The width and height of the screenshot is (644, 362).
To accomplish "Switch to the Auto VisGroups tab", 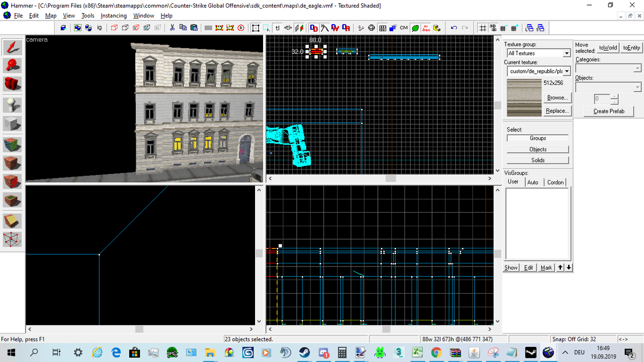I will [533, 183].
